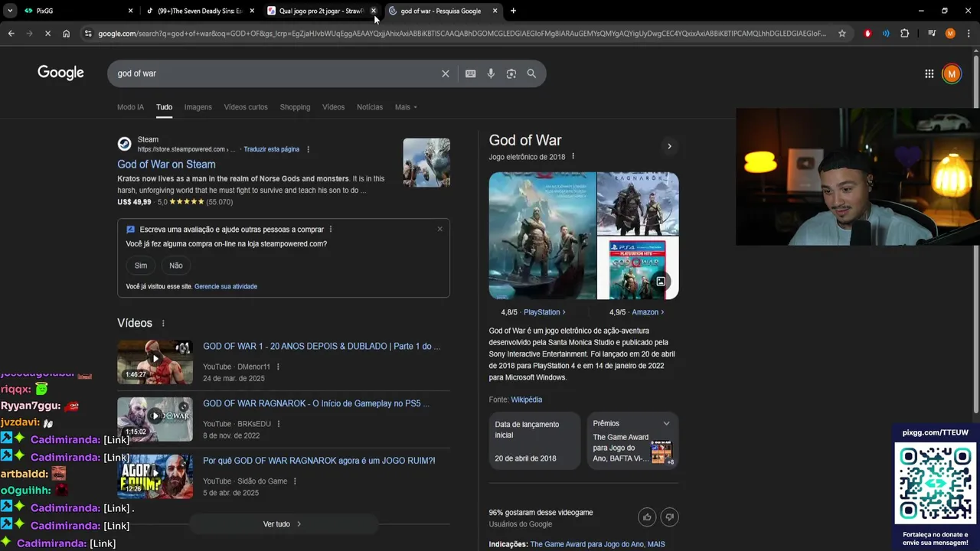Open options for the Steam result

click(x=308, y=149)
